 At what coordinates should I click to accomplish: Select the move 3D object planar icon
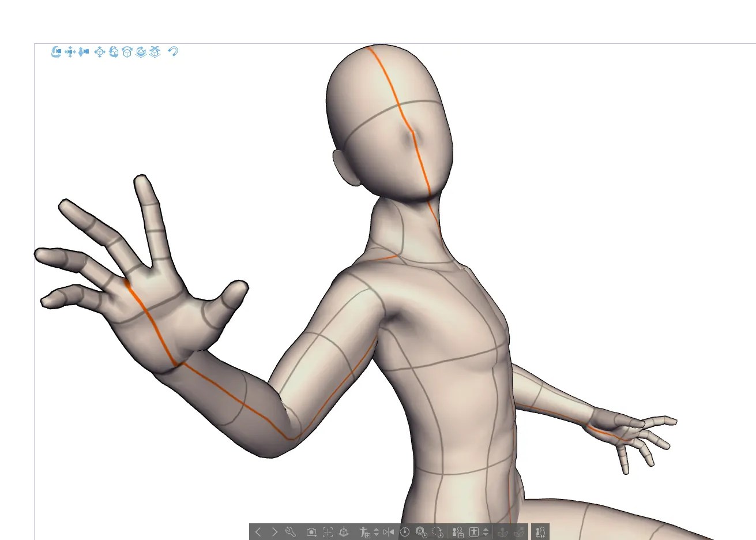pos(100,52)
